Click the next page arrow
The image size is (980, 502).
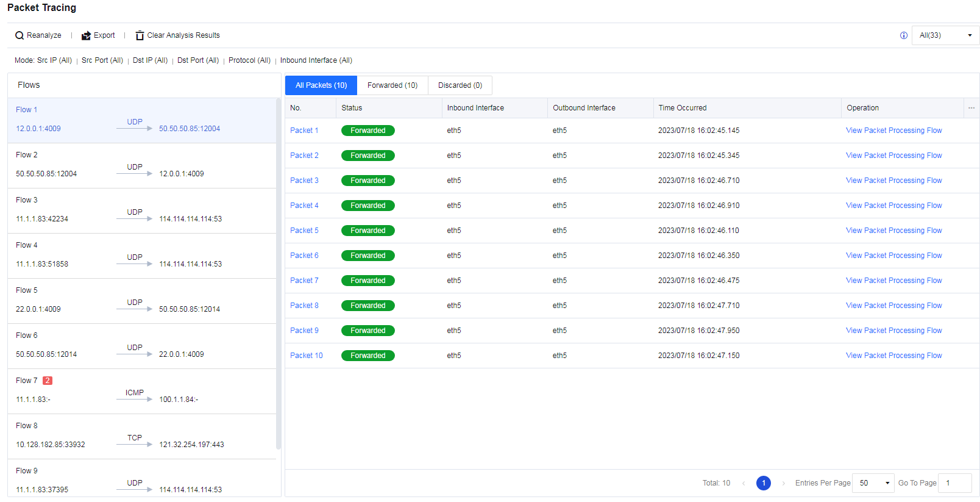click(x=783, y=483)
